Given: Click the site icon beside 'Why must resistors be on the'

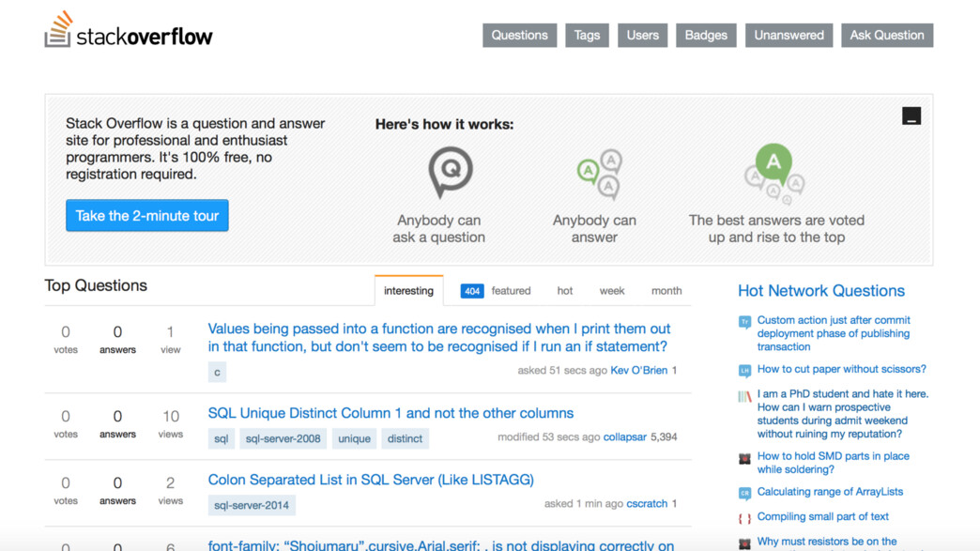Looking at the screenshot, I should (x=744, y=543).
